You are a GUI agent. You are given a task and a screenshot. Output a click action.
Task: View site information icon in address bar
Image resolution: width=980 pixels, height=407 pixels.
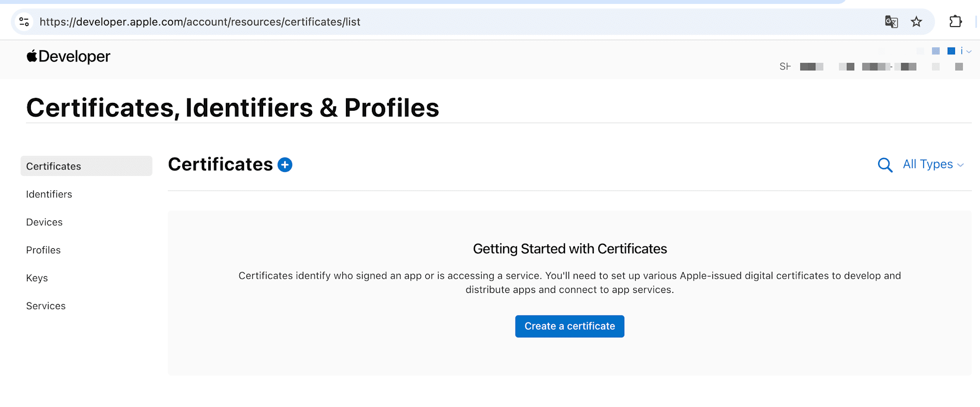coord(24,22)
